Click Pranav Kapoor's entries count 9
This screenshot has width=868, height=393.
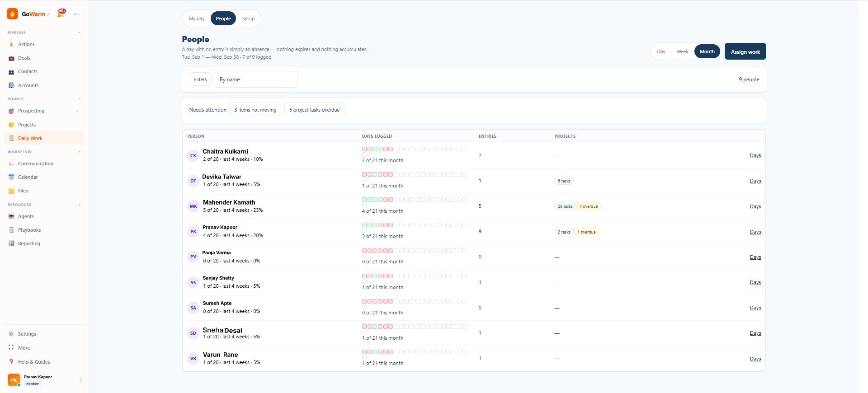click(480, 231)
